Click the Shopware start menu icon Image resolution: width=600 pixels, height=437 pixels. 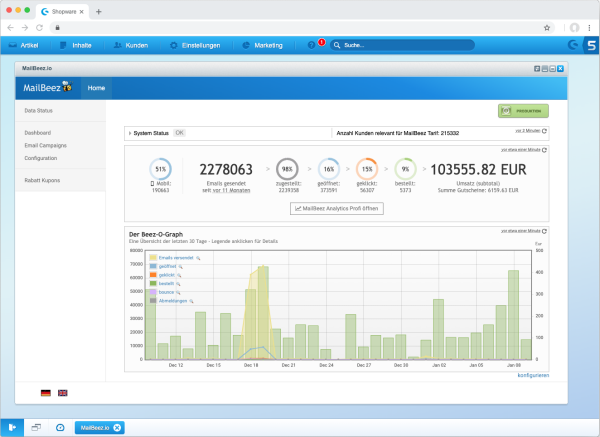[12, 427]
